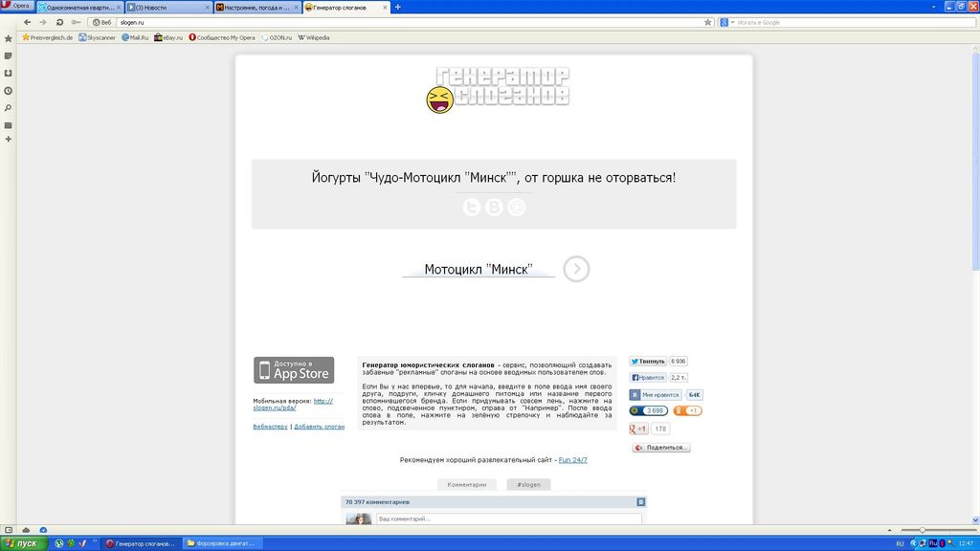This screenshot has width=980, height=551.
Task: Open the Windows 'пуск' Start button
Action: point(23,543)
